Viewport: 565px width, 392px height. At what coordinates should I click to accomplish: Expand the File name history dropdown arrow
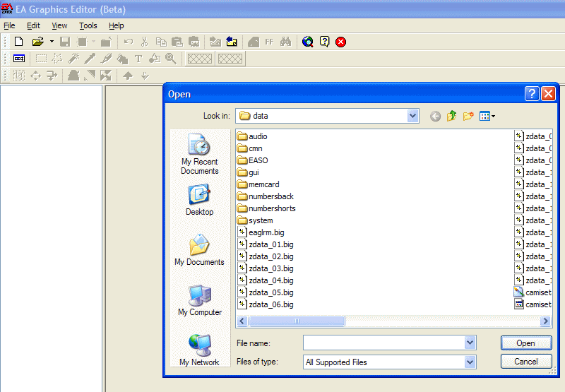coord(470,343)
